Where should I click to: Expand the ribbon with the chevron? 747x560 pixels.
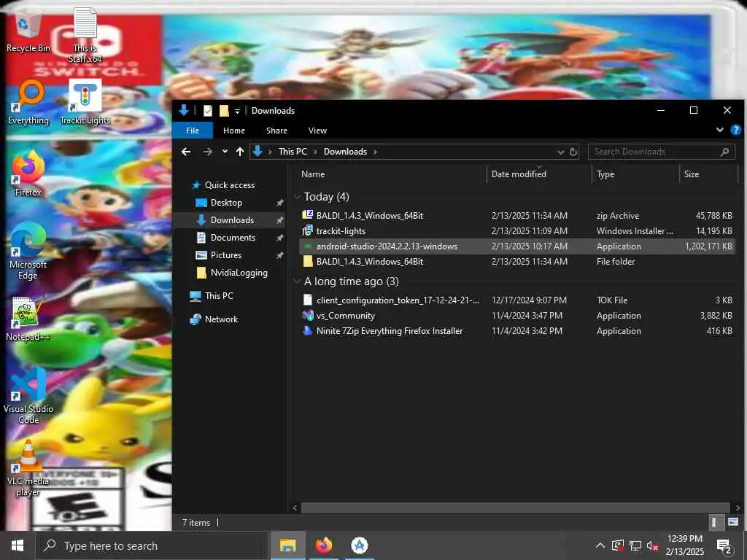point(720,130)
